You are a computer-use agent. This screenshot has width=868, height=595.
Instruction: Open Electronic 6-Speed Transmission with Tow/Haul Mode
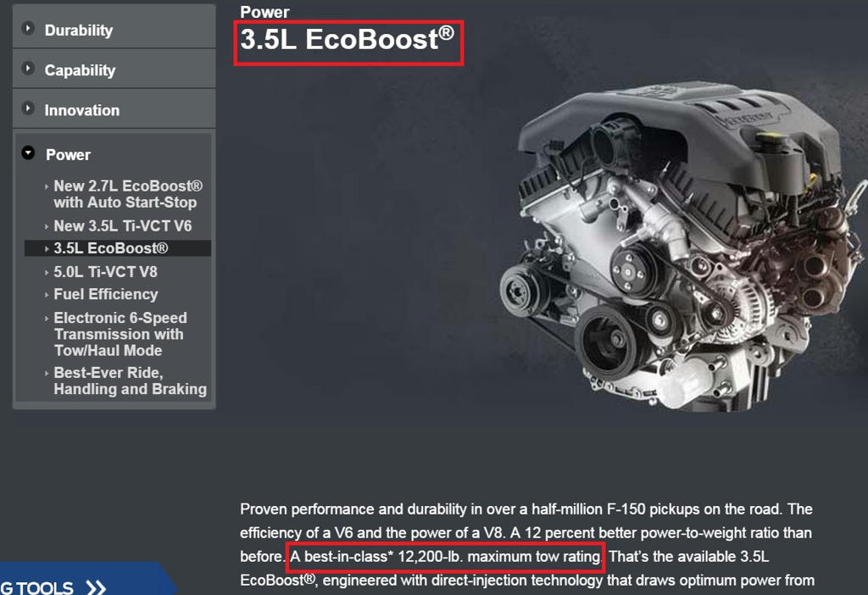pyautogui.click(x=120, y=334)
